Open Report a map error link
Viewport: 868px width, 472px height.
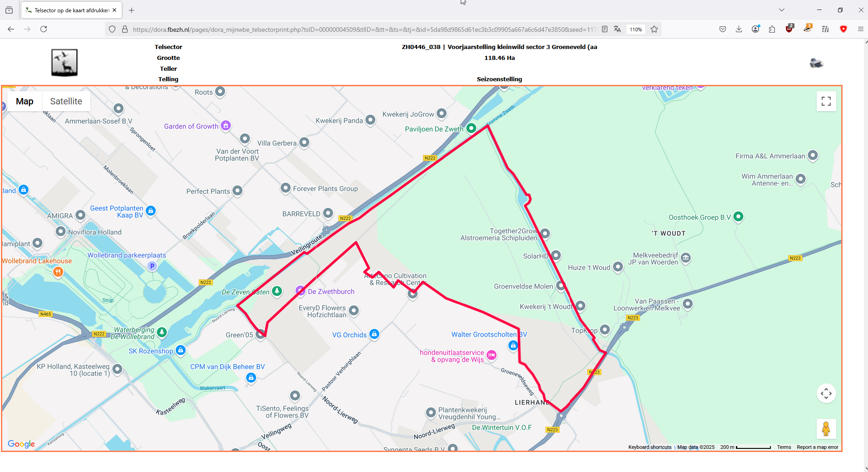pos(818,447)
